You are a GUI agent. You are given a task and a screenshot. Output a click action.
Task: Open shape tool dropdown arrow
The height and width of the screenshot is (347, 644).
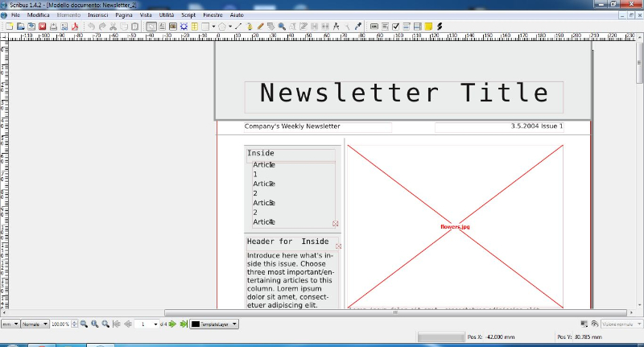tap(213, 27)
